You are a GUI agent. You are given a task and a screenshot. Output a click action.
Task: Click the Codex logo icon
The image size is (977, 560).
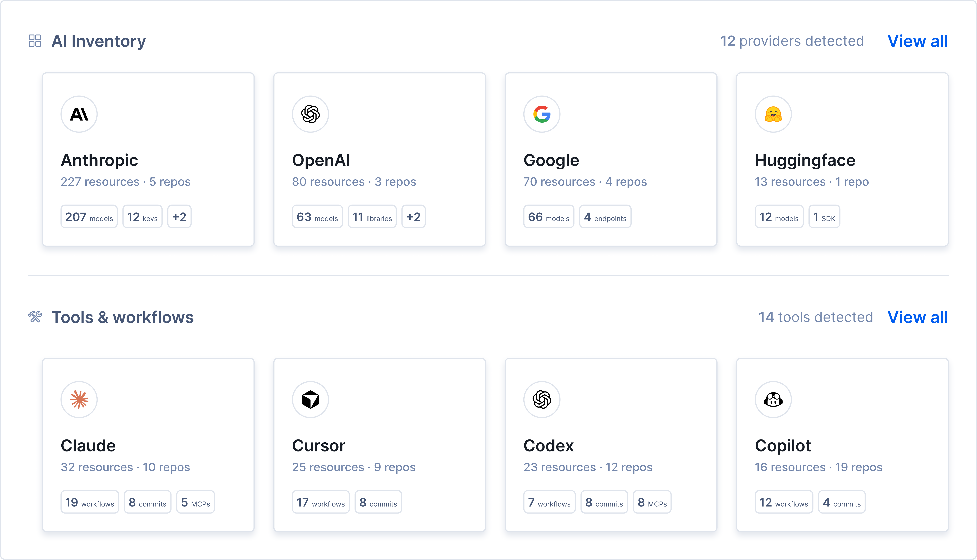542,400
